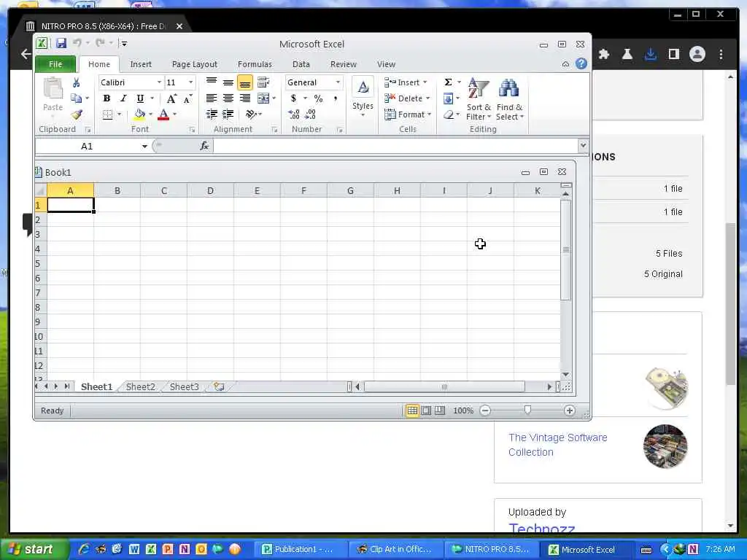Select the Sheet2 worksheet tab
Viewport: 747px width, 560px height.
coord(141,386)
